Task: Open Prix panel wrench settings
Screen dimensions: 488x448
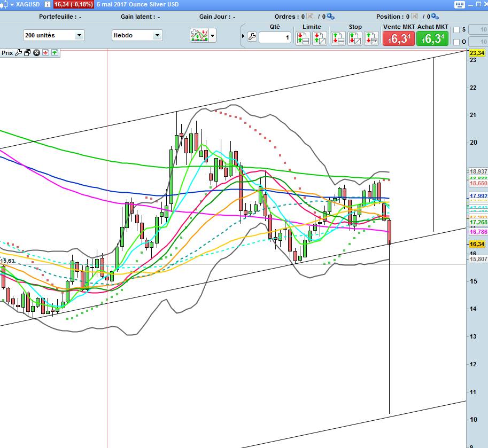Action: 18,52
